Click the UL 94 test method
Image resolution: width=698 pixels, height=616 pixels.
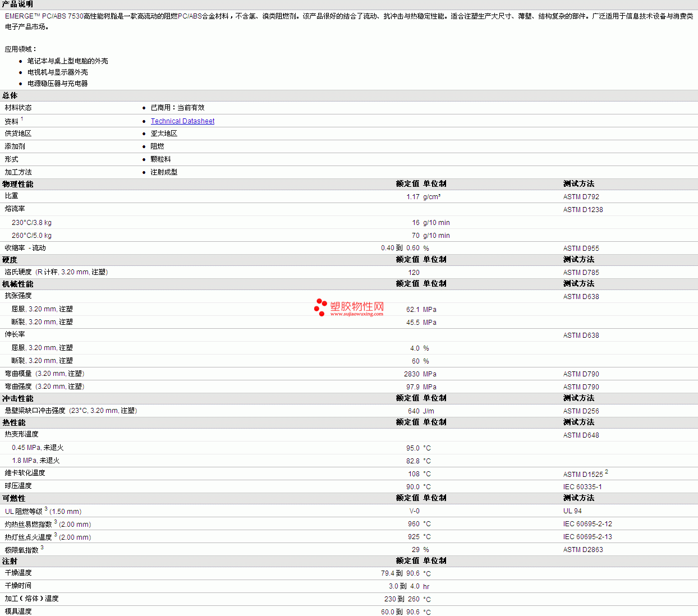[x=572, y=511]
